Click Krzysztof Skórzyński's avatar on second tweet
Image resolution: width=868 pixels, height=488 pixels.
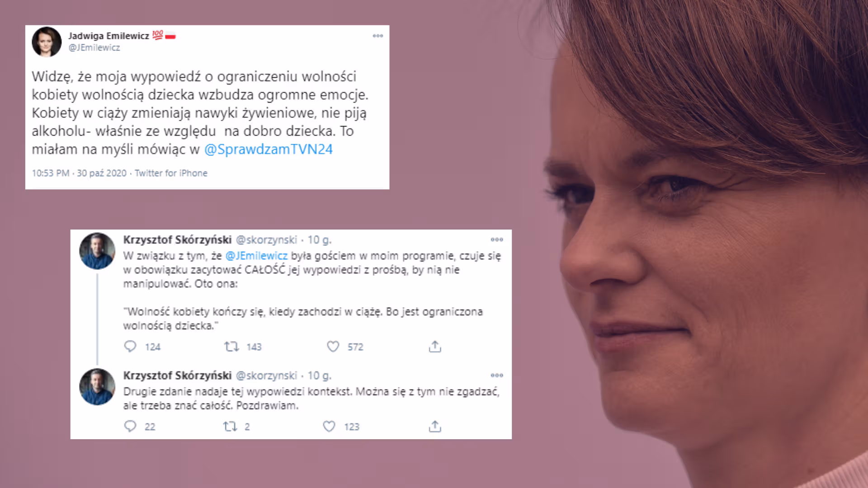click(x=97, y=387)
